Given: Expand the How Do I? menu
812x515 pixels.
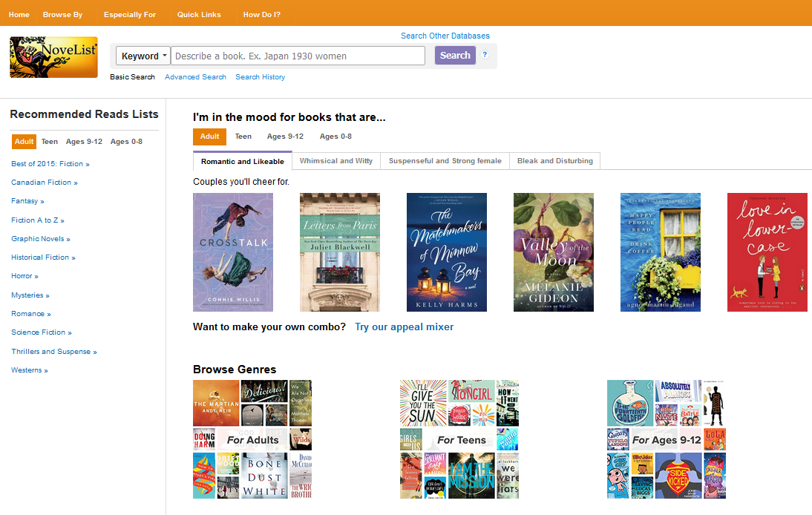Looking at the screenshot, I should (x=262, y=14).
